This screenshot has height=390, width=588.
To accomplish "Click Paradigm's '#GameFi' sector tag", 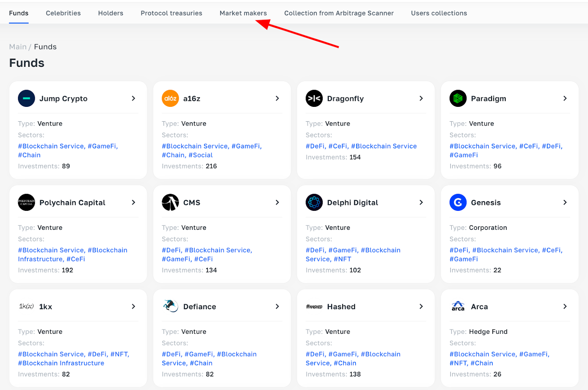I will pos(464,155).
